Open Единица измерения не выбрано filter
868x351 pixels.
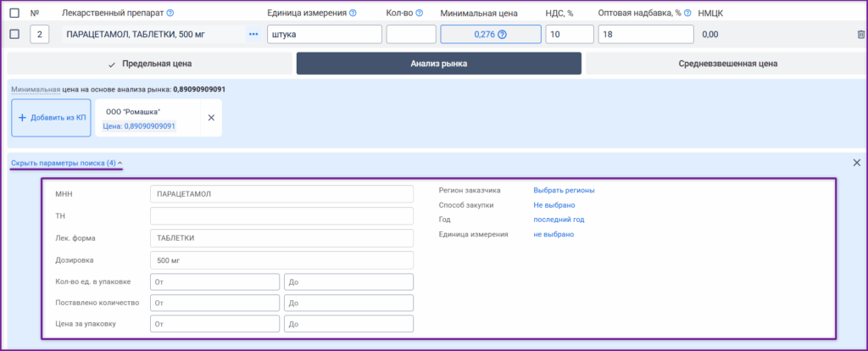(554, 234)
